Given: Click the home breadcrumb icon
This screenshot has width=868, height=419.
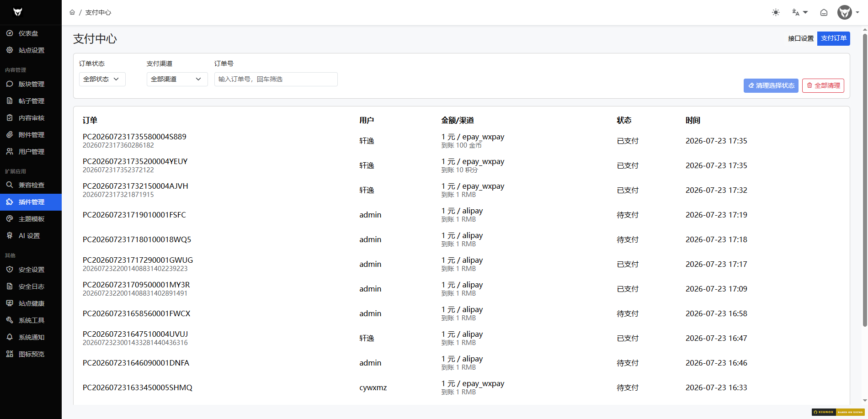Looking at the screenshot, I should (x=72, y=12).
